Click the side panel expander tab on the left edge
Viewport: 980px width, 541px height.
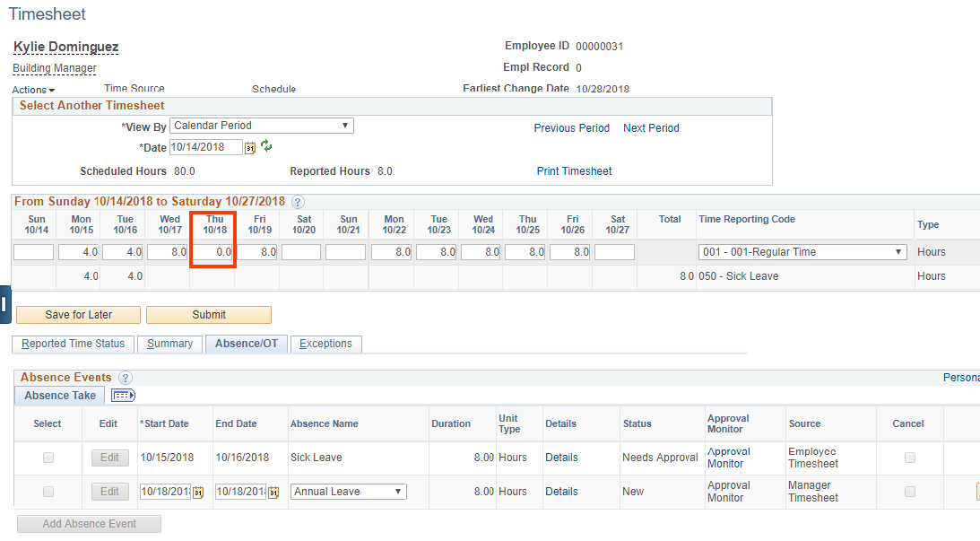(4, 303)
